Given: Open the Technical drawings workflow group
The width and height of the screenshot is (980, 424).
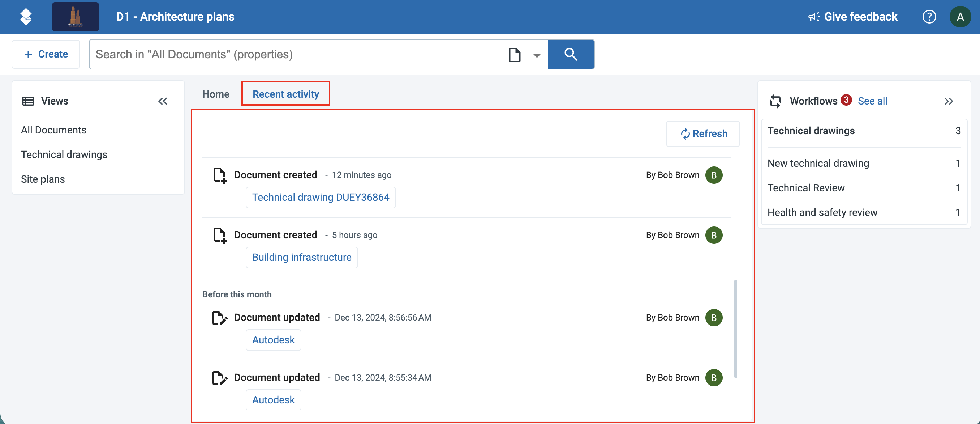Looking at the screenshot, I should (864, 131).
